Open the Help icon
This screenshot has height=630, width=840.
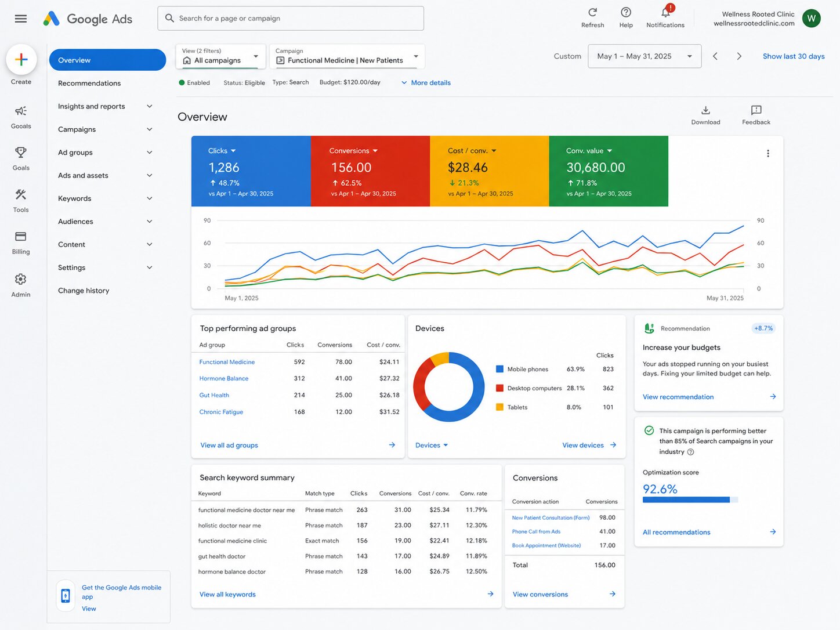coord(626,12)
